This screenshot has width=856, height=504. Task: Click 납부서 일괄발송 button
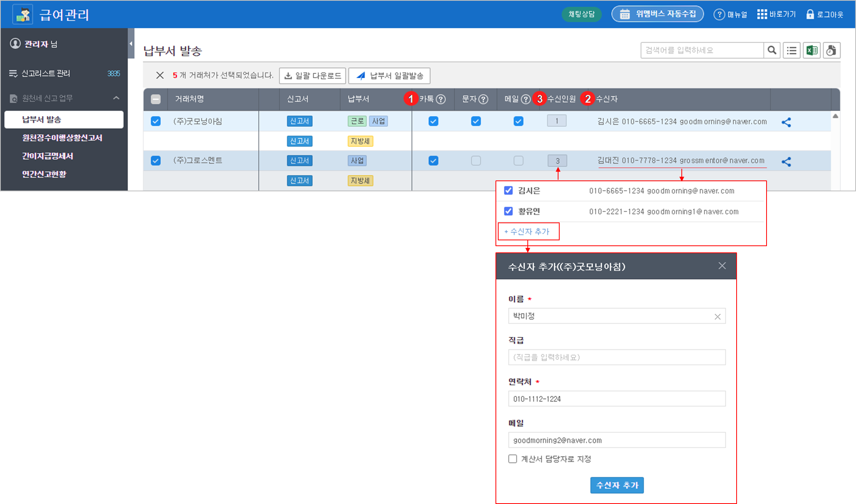[x=389, y=75]
